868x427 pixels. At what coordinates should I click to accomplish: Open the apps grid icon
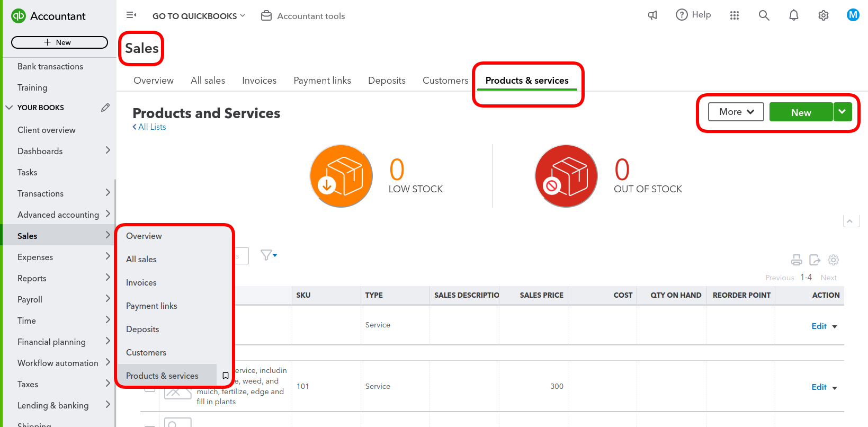click(735, 15)
